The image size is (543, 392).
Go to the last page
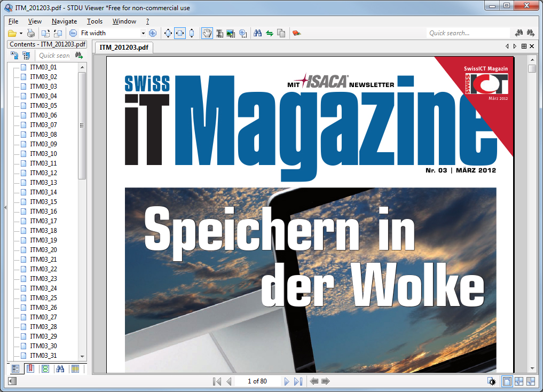(298, 381)
